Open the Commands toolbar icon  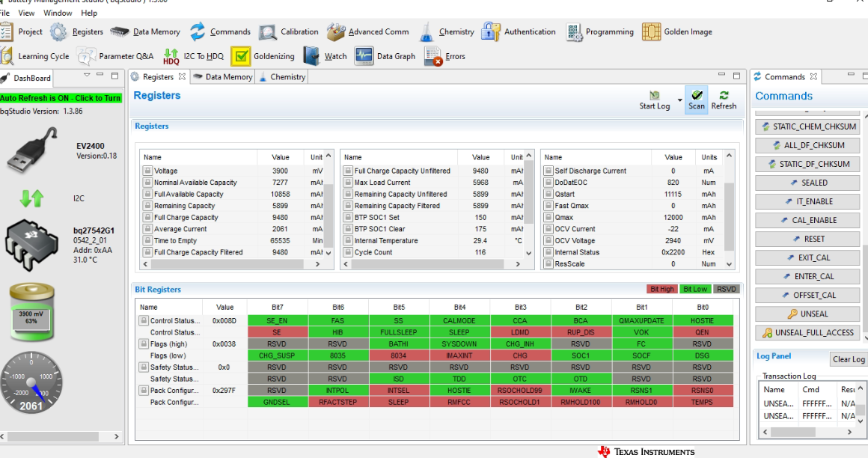(198, 31)
